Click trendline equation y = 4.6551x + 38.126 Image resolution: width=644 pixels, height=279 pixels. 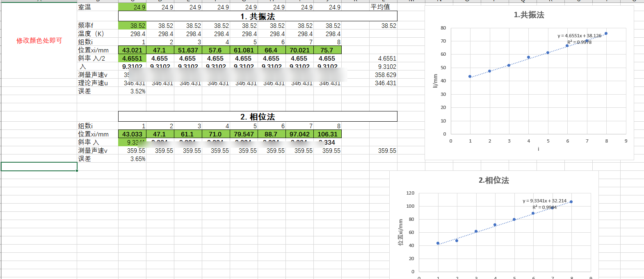(x=579, y=36)
